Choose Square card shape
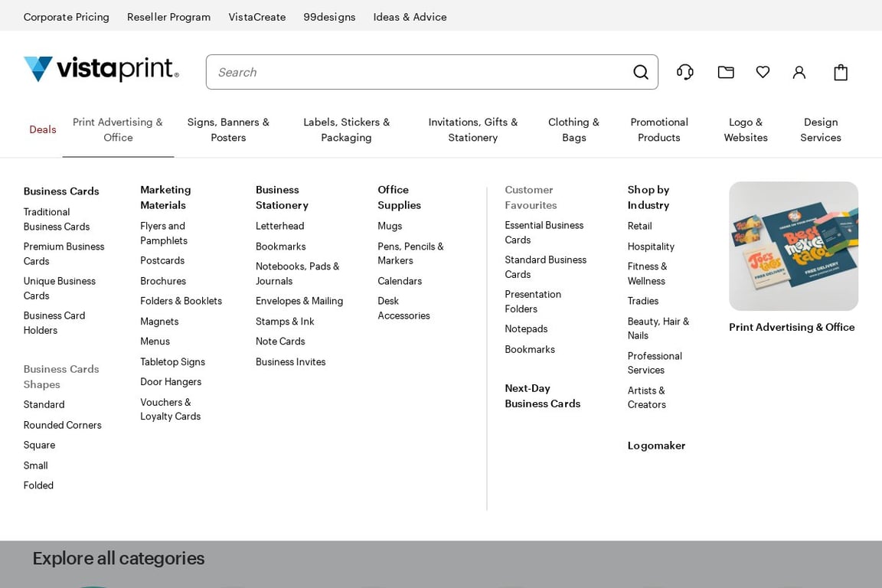This screenshot has height=588, width=882. [39, 445]
